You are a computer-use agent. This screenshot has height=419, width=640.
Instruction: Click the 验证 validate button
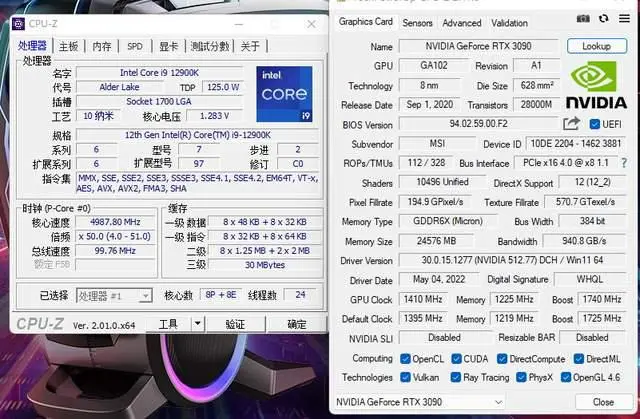tap(235, 324)
